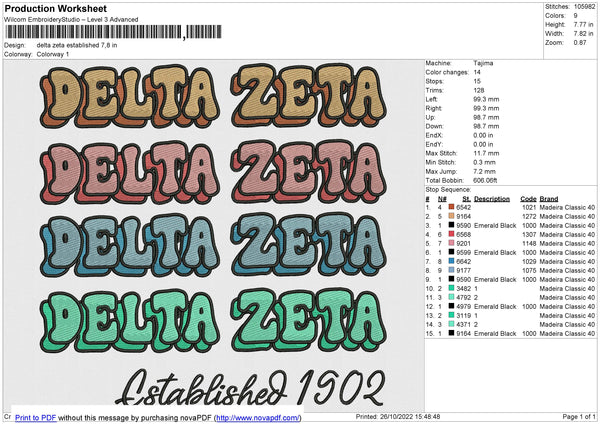
Task: Select the tan DELTA ZETA design row
Action: 214,96
